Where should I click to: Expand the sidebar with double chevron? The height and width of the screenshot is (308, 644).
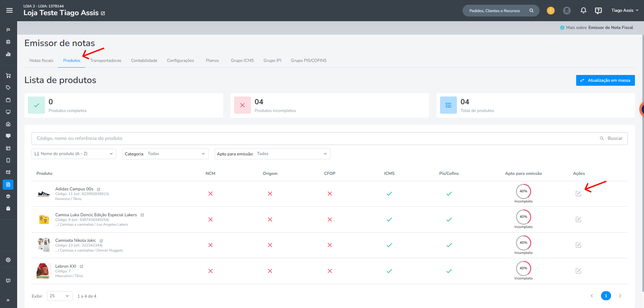coord(8,300)
